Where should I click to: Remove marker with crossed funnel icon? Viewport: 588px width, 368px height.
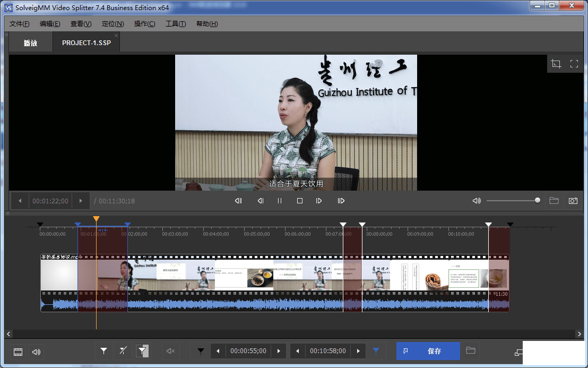coord(123,351)
